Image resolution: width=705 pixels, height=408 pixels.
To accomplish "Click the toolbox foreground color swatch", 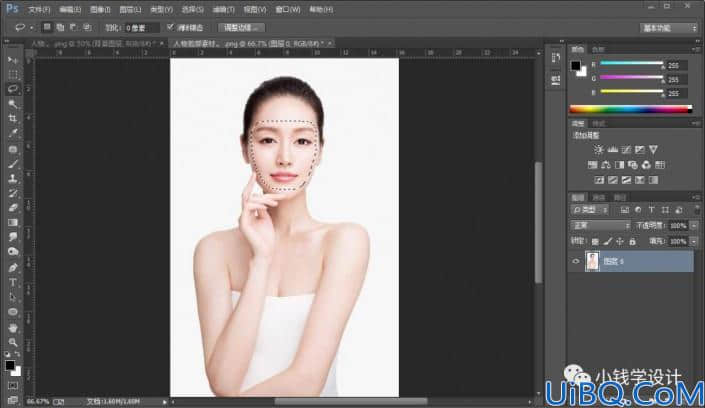I will [x=10, y=365].
